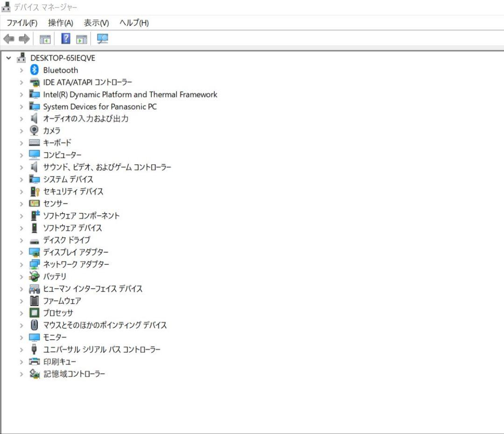504x434 pixels.
Task: Click the DESKTOP-65IEQVE computer icon
Action: tap(21, 58)
